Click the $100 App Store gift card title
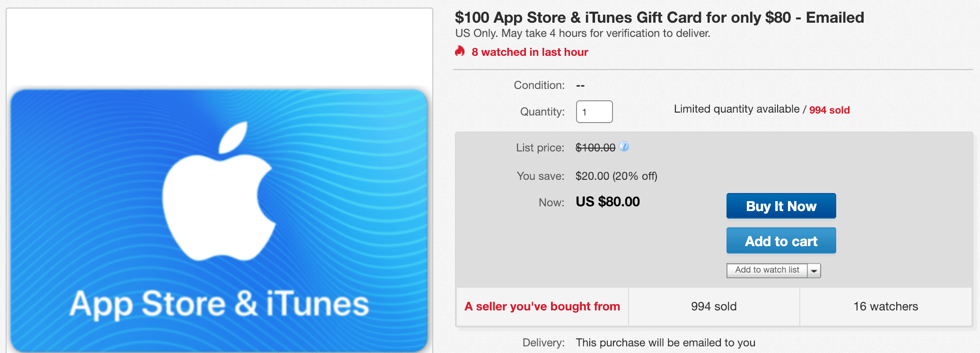Viewport: 980px width, 353px height. pyautogui.click(x=659, y=18)
